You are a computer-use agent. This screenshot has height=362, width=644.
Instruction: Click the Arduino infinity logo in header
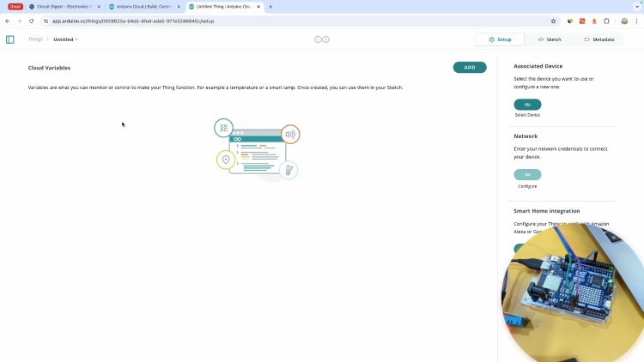pos(322,39)
